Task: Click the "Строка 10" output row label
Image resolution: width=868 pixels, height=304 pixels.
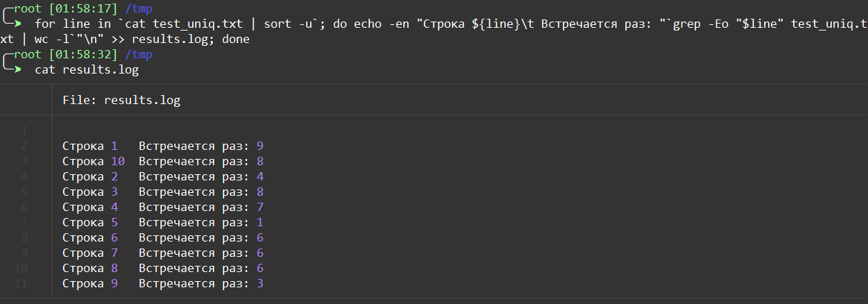Action: (x=94, y=162)
